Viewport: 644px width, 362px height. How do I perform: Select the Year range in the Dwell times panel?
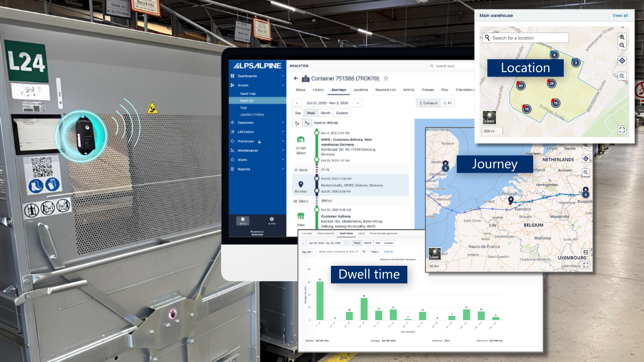click(378, 243)
